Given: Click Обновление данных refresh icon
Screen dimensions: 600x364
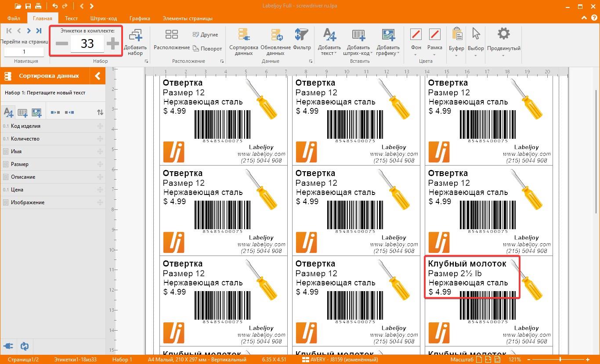Looking at the screenshot, I should point(275,42).
